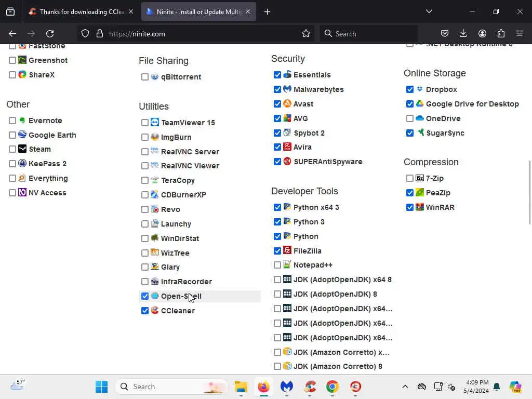Check the 7-Zip checkbox
This screenshot has width=532, height=399.
click(x=410, y=178)
